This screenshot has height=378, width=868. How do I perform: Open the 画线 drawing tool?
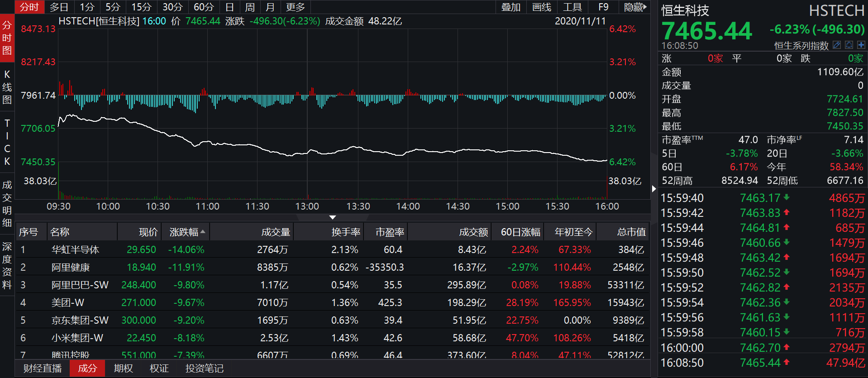tap(541, 7)
